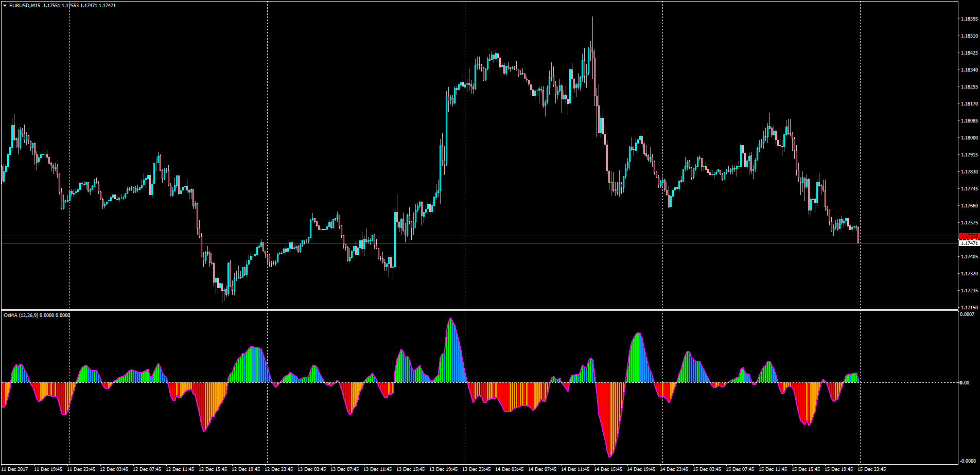The width and height of the screenshot is (980, 475).
Task: Click the 1.18595 price scale value
Action: (969, 19)
